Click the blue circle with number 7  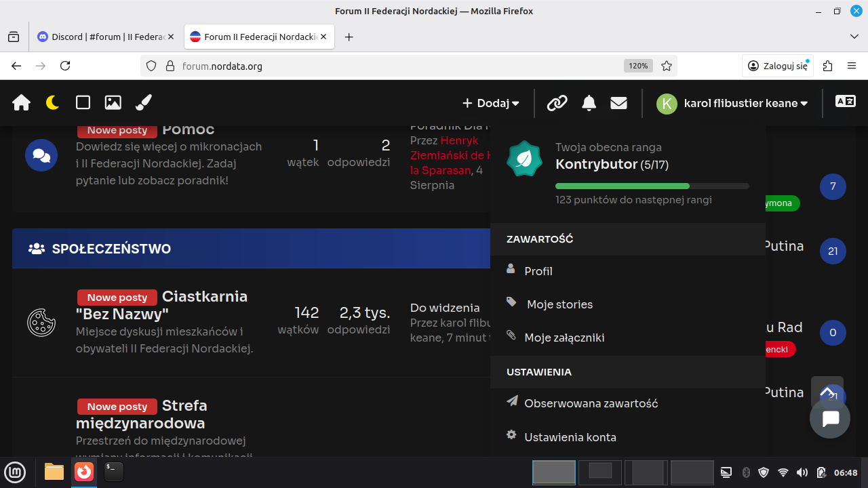click(x=833, y=186)
